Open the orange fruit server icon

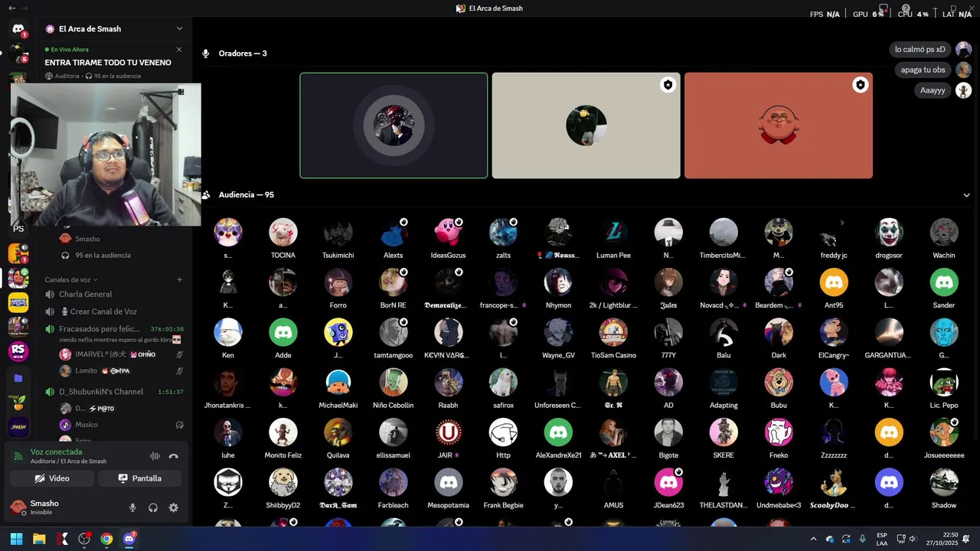tap(18, 403)
